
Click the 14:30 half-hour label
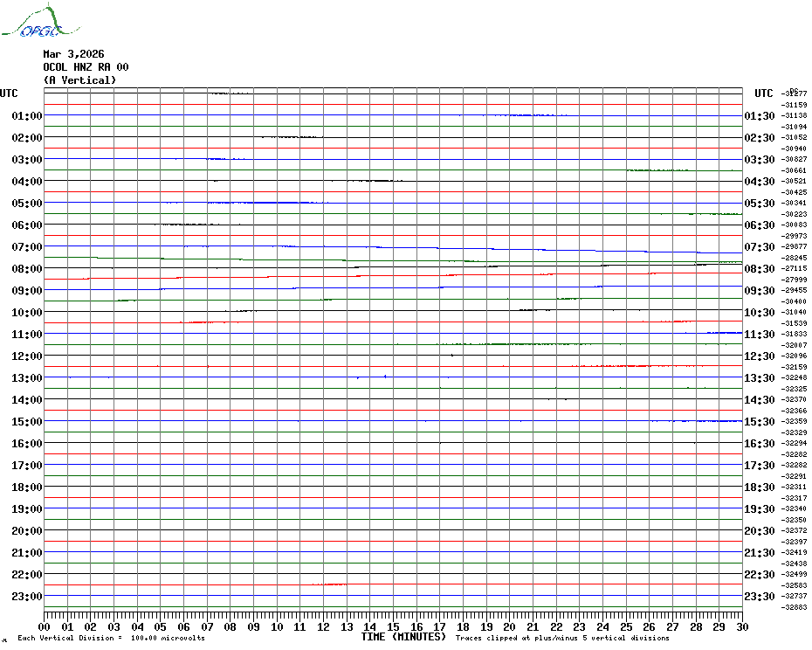[760, 399]
